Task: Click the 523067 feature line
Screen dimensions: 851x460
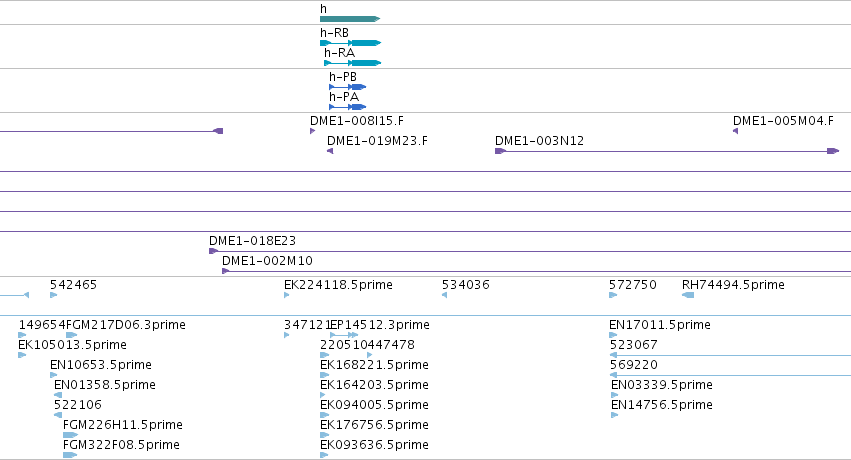Action: click(730, 355)
